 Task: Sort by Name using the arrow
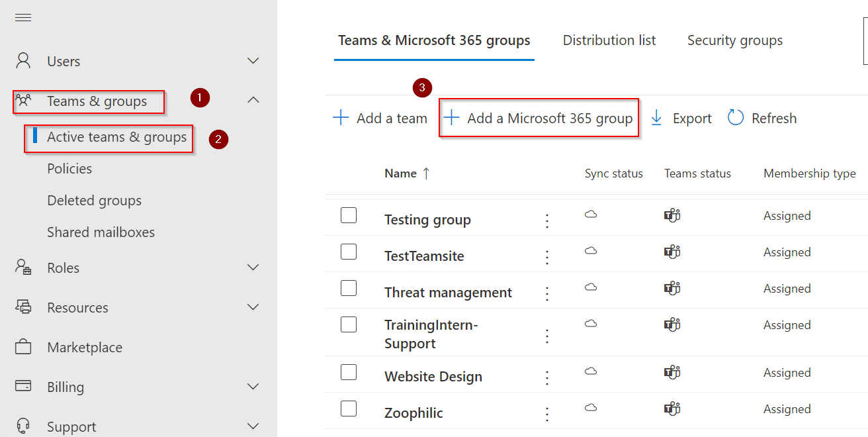(425, 173)
